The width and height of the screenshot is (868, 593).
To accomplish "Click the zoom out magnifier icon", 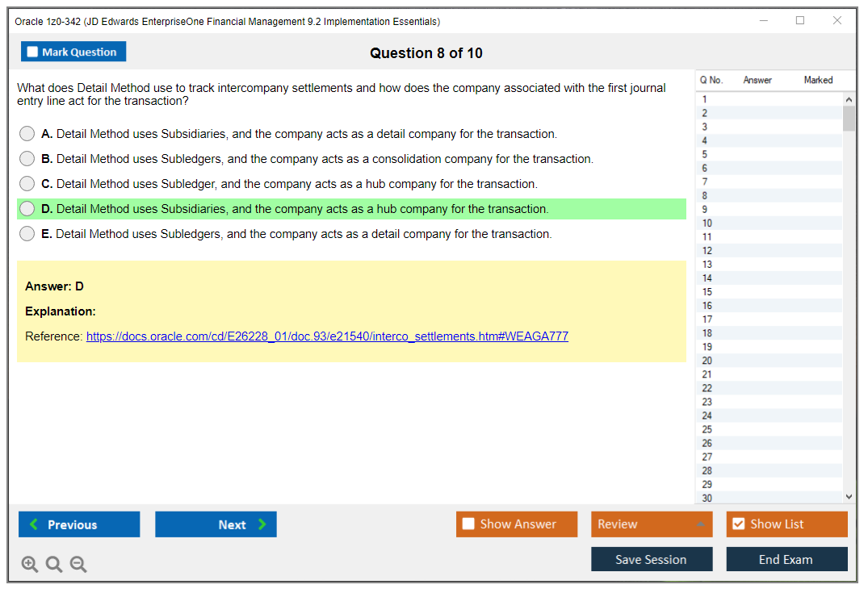I will click(78, 565).
